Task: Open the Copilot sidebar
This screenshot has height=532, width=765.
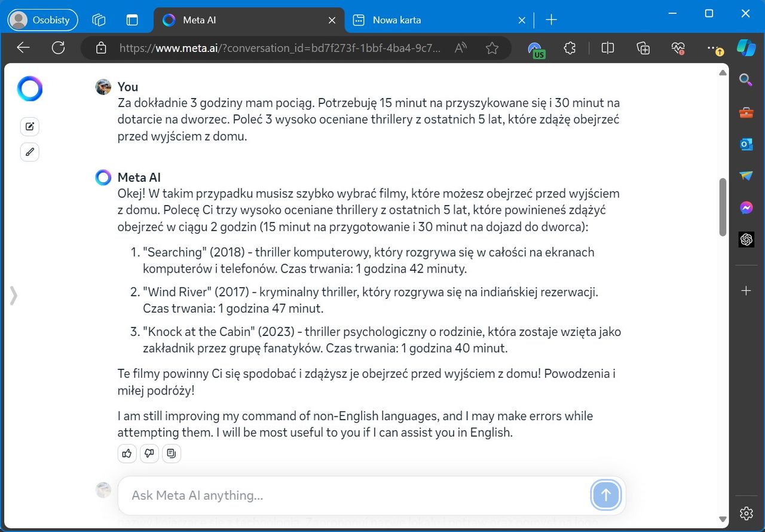Action: click(x=746, y=48)
